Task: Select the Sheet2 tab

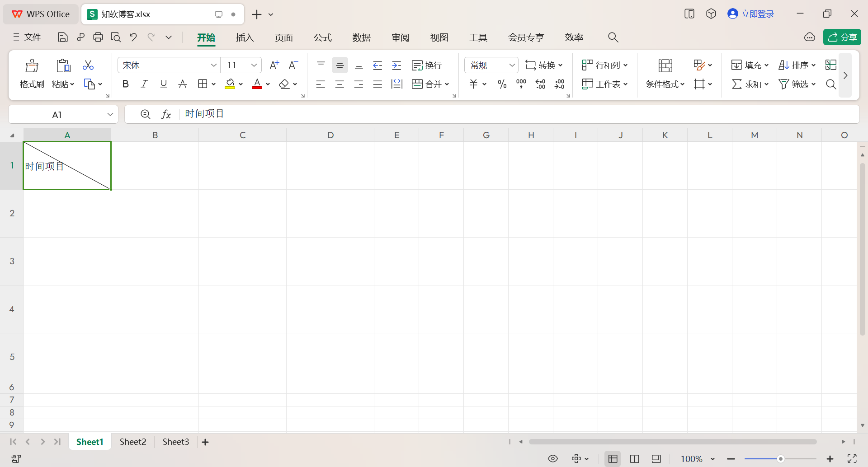Action: click(133, 442)
